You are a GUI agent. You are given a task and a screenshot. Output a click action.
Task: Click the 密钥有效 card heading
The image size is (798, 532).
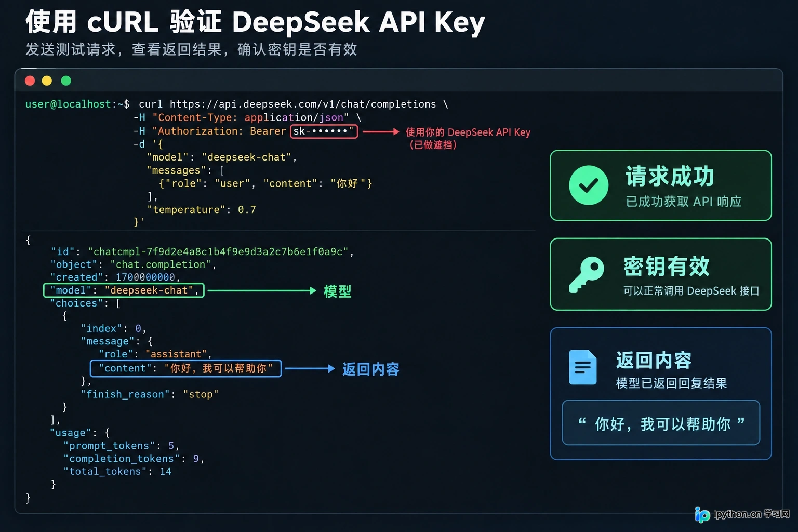(667, 267)
